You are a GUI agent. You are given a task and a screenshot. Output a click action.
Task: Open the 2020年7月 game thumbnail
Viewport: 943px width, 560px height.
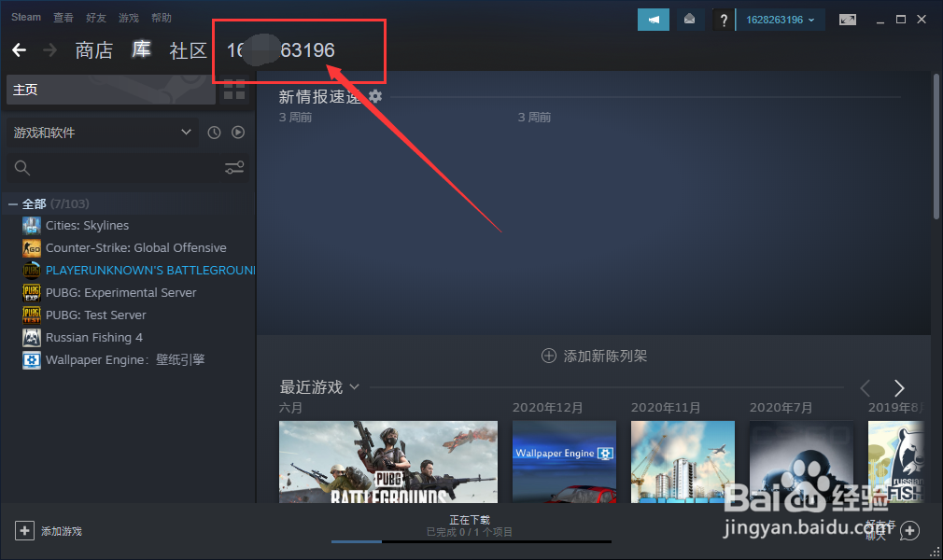click(801, 462)
